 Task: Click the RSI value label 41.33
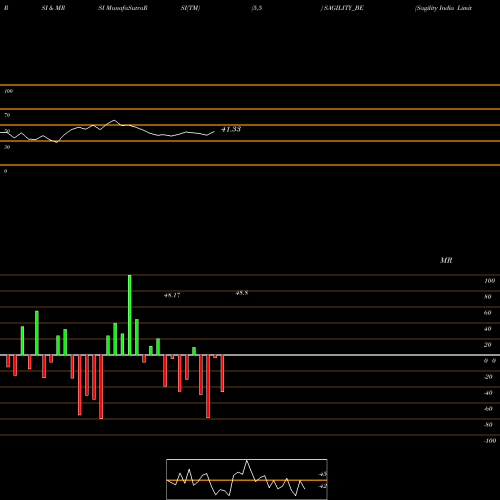[231, 129]
